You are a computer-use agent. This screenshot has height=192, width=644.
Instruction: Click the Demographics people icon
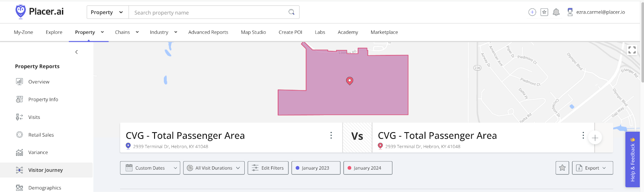[19, 188]
